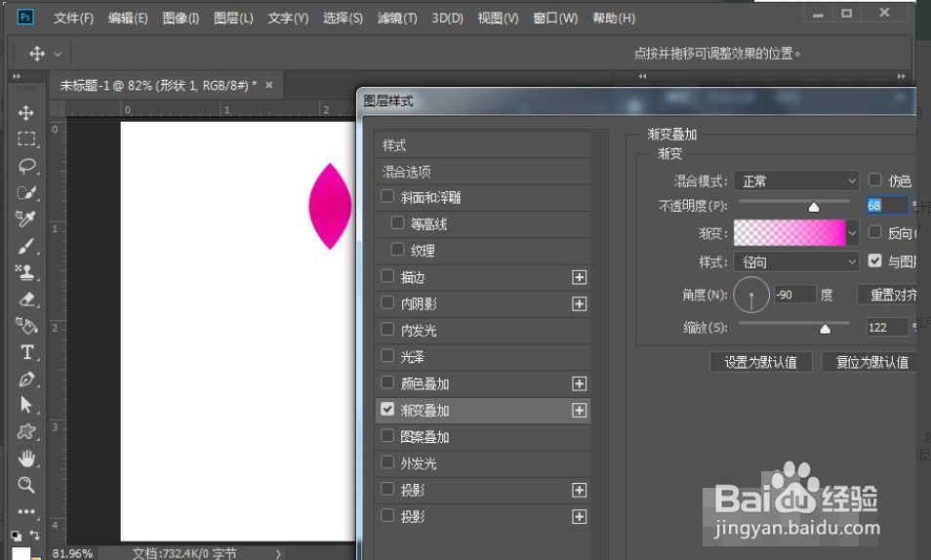
Task: Open the 图层(L) menu
Action: pyautogui.click(x=233, y=18)
